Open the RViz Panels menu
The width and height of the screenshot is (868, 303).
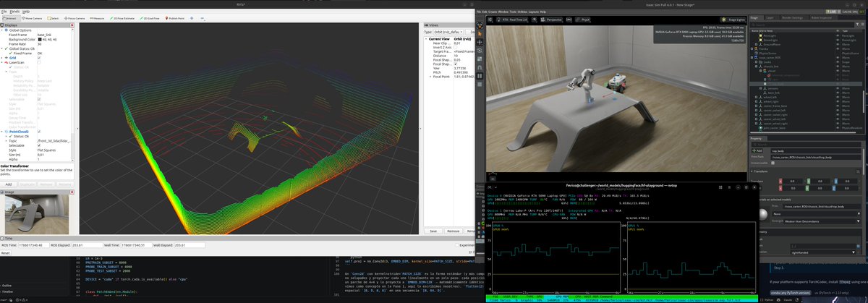pos(14,12)
